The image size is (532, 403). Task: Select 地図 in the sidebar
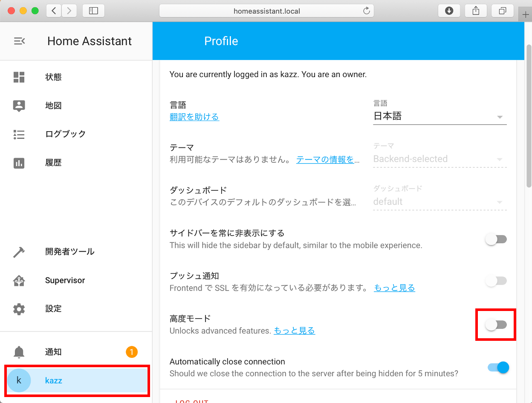[x=76, y=106]
